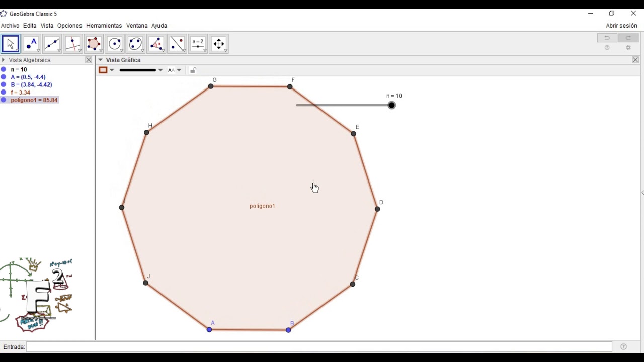
Task: Open the Edita menu
Action: tap(30, 26)
